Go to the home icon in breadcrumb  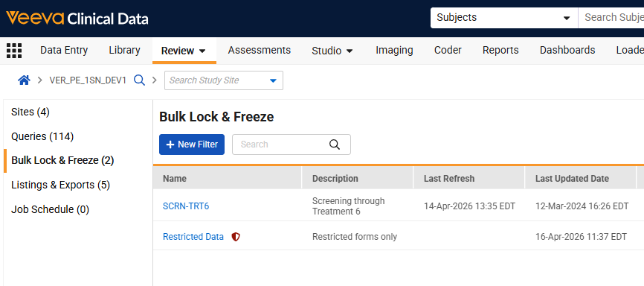[x=25, y=80]
